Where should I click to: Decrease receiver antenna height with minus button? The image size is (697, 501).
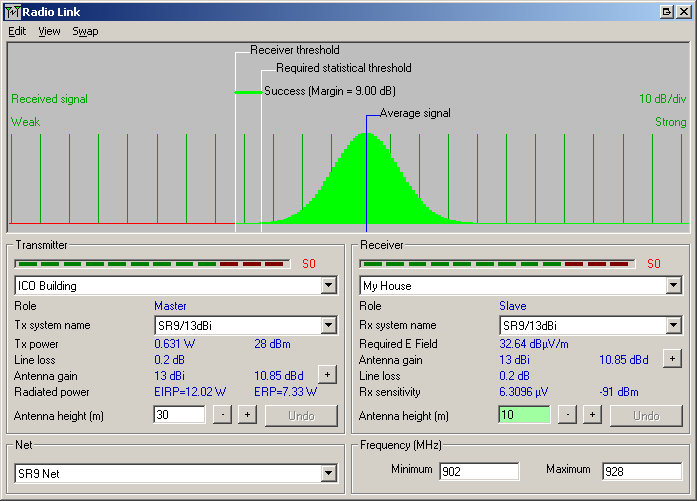568,415
